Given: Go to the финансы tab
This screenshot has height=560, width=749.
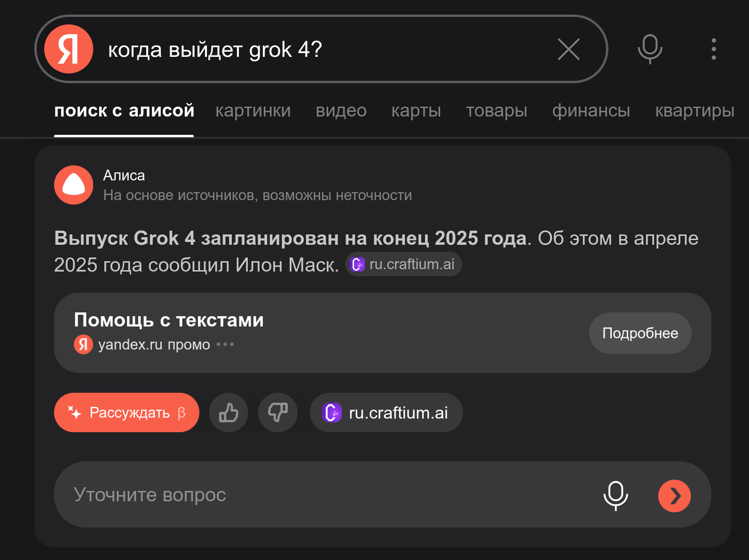Looking at the screenshot, I should click(591, 111).
